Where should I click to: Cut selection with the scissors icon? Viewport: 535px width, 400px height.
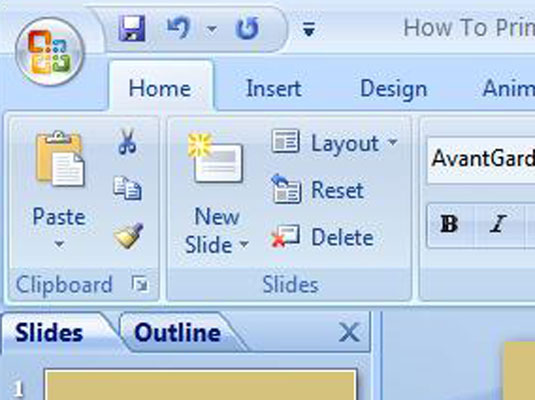(x=127, y=141)
